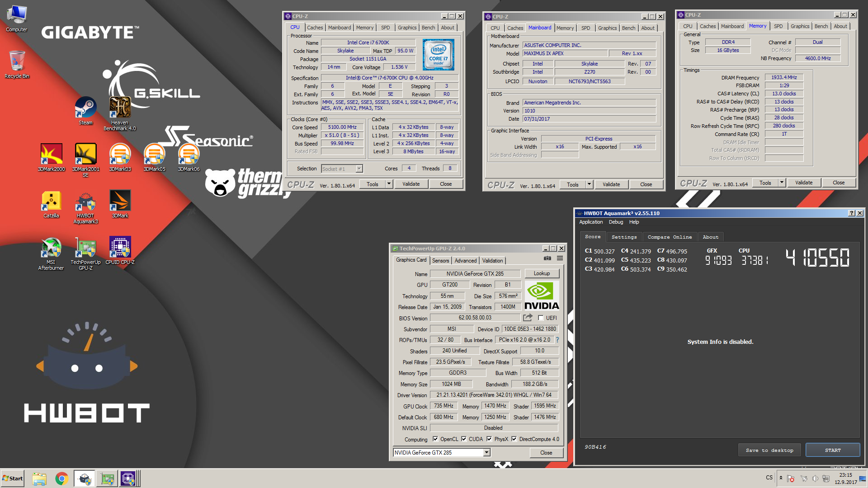868x488 pixels.
Task: Switch to CPU-Z taskbar item
Action: 128,479
